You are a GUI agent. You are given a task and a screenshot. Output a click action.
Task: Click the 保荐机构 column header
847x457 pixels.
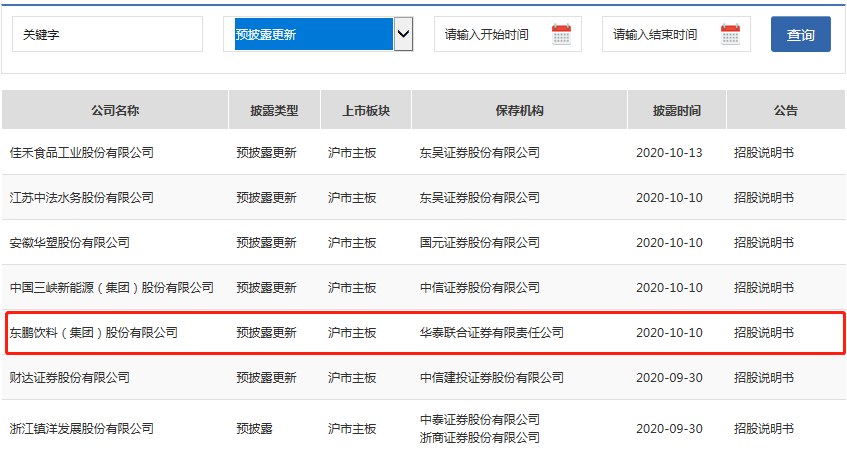(520, 110)
